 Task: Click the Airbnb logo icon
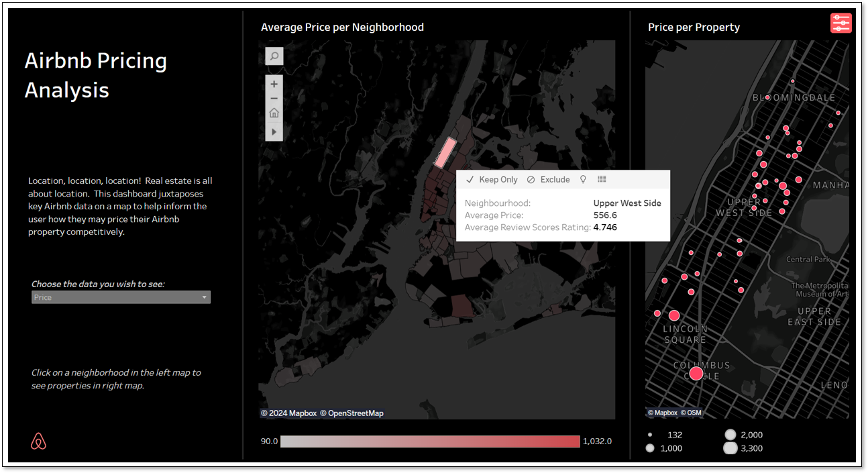pyautogui.click(x=39, y=441)
